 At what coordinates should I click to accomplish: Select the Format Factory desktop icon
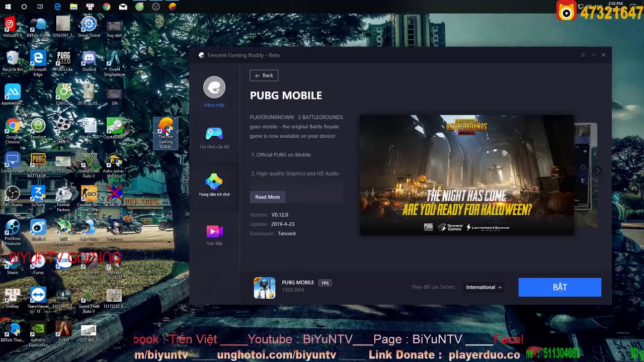point(63,200)
